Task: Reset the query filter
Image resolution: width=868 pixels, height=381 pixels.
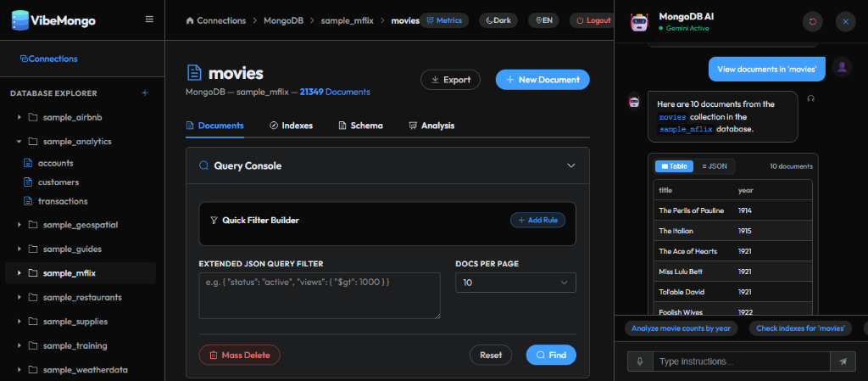Action: [x=491, y=355]
